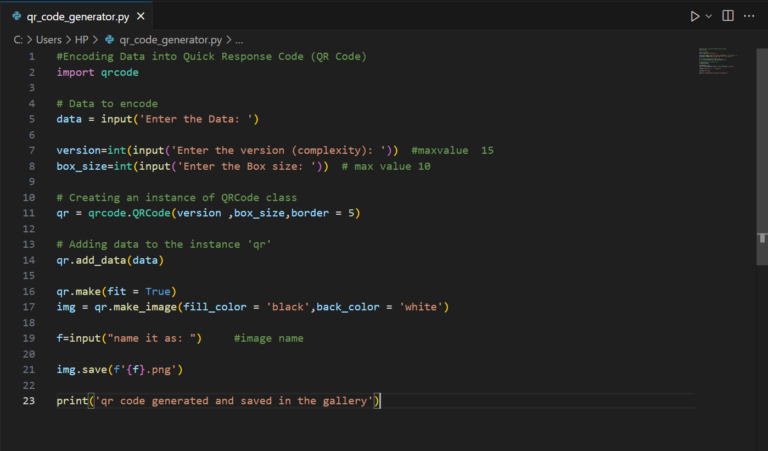Click the 'white' string on line 17
The image size is (768, 451).
[421, 307]
